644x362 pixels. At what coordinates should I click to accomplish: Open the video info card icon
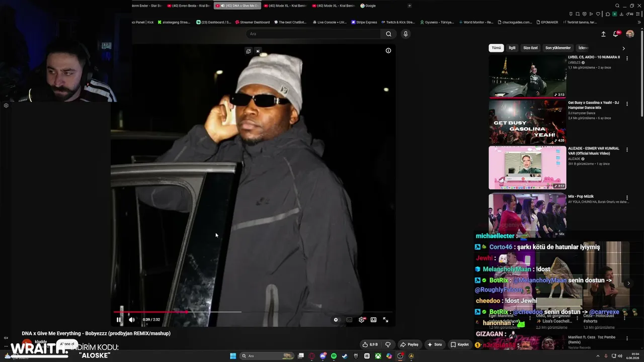tap(388, 51)
